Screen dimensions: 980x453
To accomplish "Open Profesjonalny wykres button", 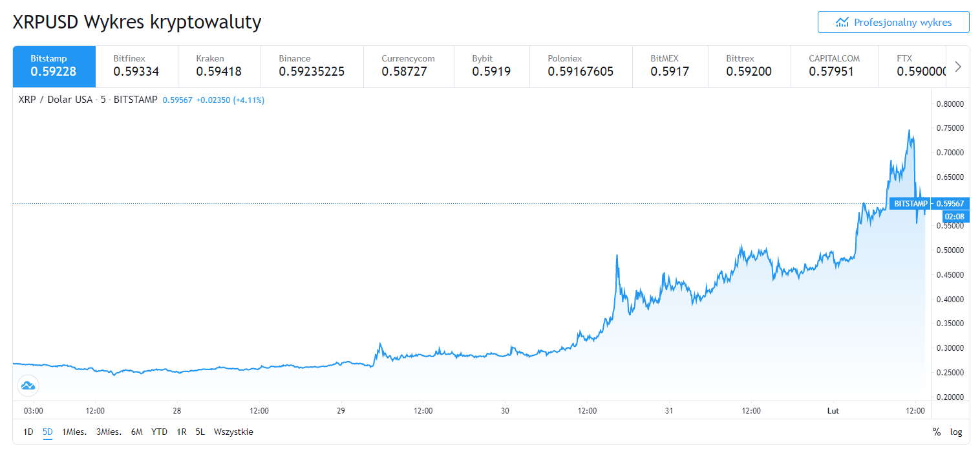I will [893, 22].
